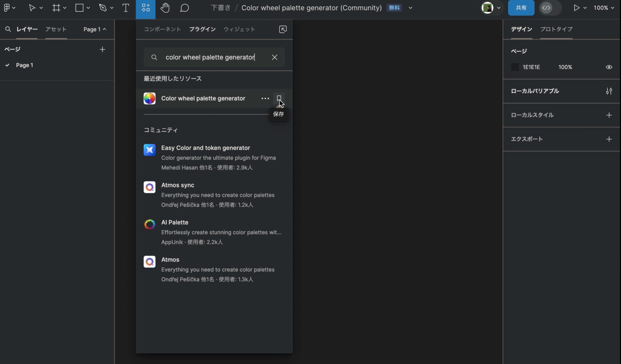Click page background color swatch 1E1E1E

tap(515, 67)
